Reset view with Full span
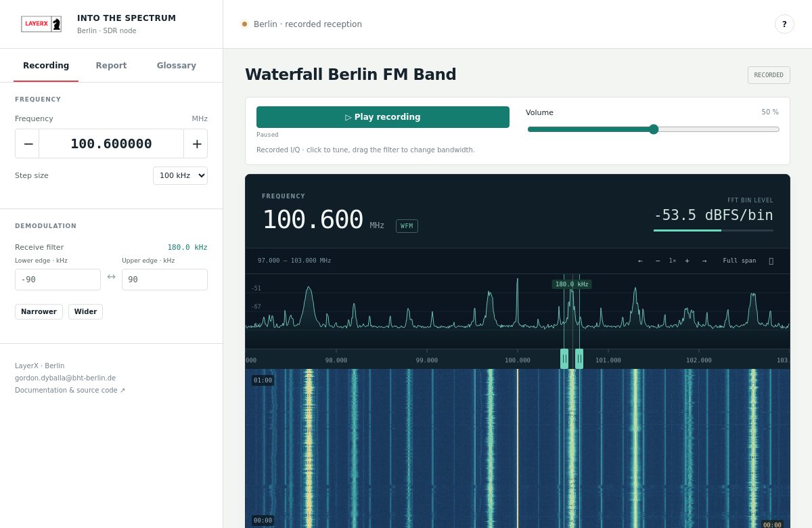This screenshot has height=528, width=812. pos(740,261)
